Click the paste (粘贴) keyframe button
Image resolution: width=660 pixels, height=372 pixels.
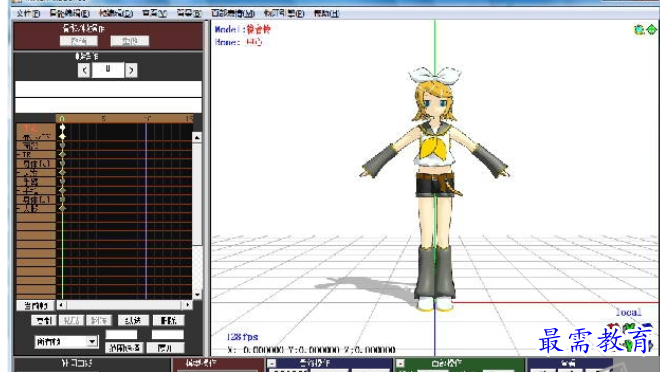tap(72, 321)
